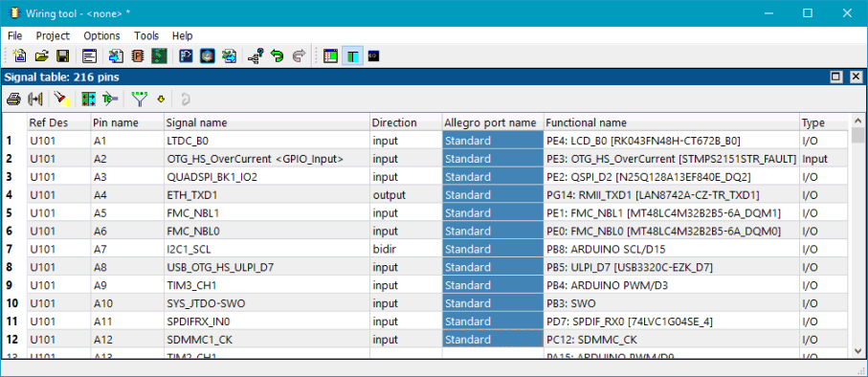Toggle the cyan T table view button

352,55
